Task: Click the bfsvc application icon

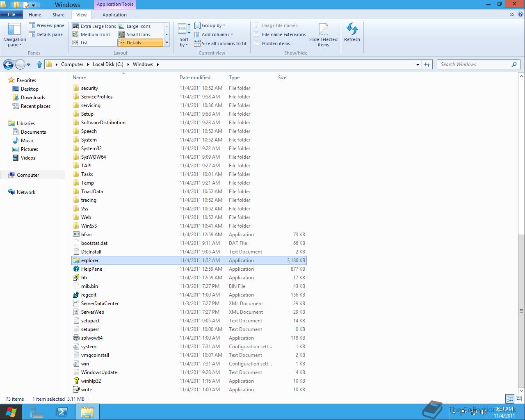Action: pyautogui.click(x=76, y=235)
